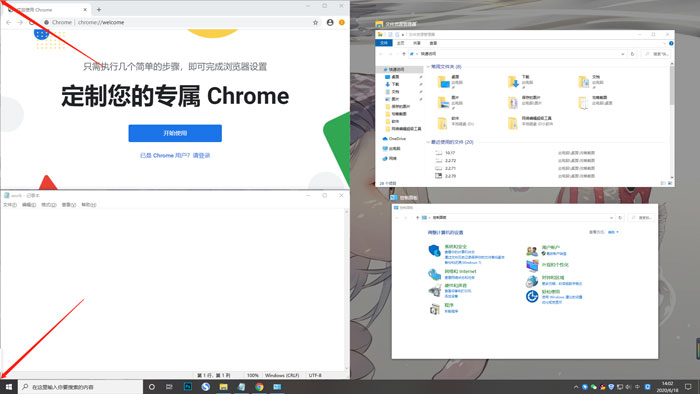Open 程序 icon in Control Panel

pos(434,309)
